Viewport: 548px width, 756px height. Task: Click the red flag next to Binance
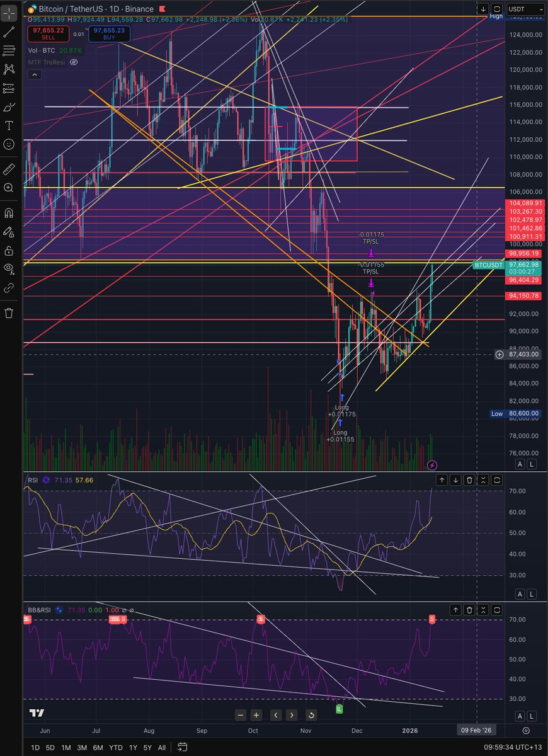[164, 9]
